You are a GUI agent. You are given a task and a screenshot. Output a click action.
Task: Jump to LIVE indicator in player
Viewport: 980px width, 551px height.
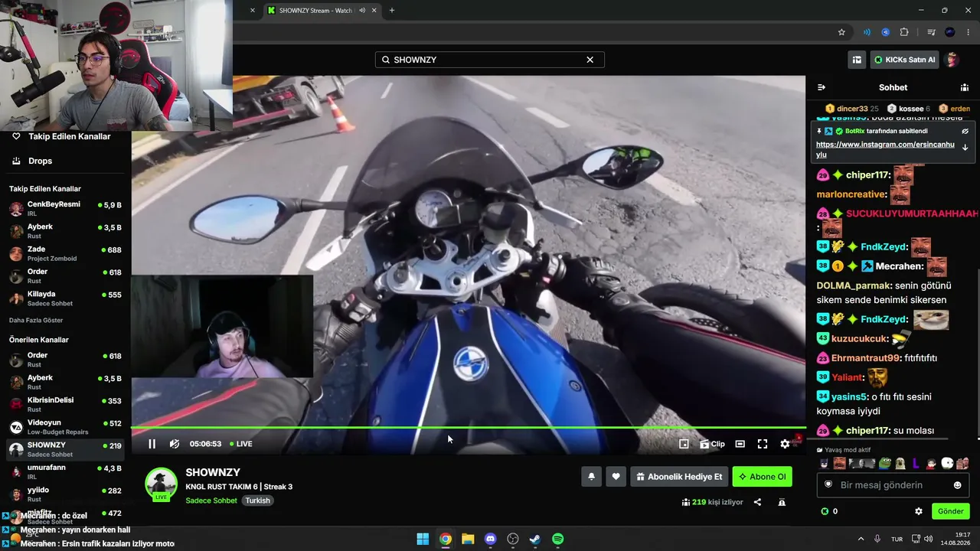240,444
